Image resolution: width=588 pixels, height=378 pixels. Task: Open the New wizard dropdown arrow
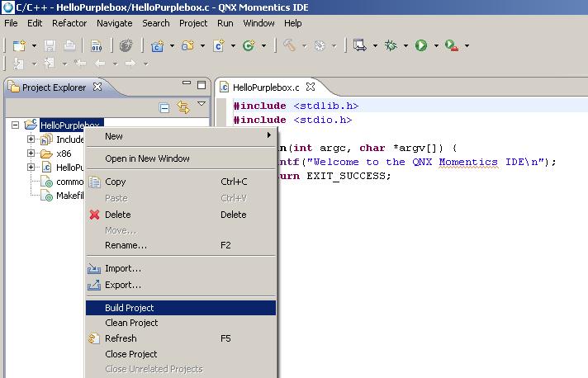(x=34, y=46)
